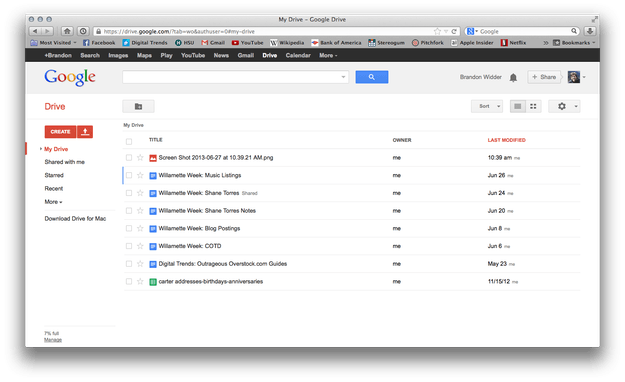625x382 pixels.
Task: Click Download Drive for Mac
Action: tap(75, 219)
